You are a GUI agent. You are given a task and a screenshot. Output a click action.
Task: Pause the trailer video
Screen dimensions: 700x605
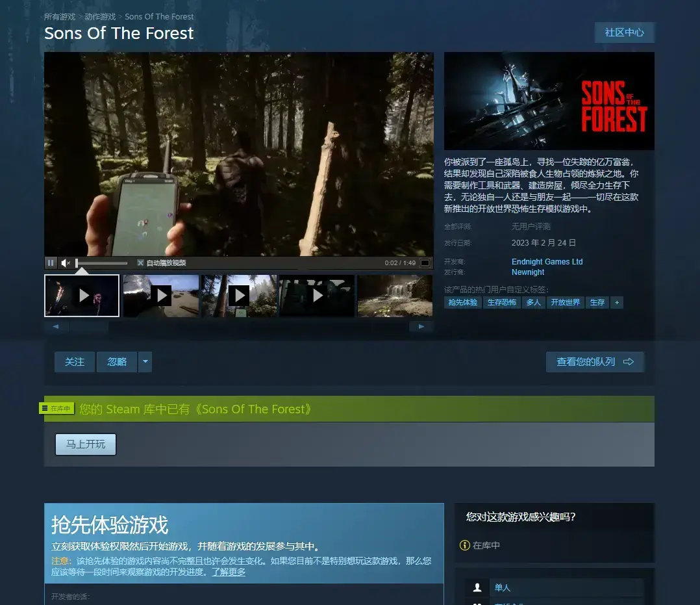coord(51,263)
